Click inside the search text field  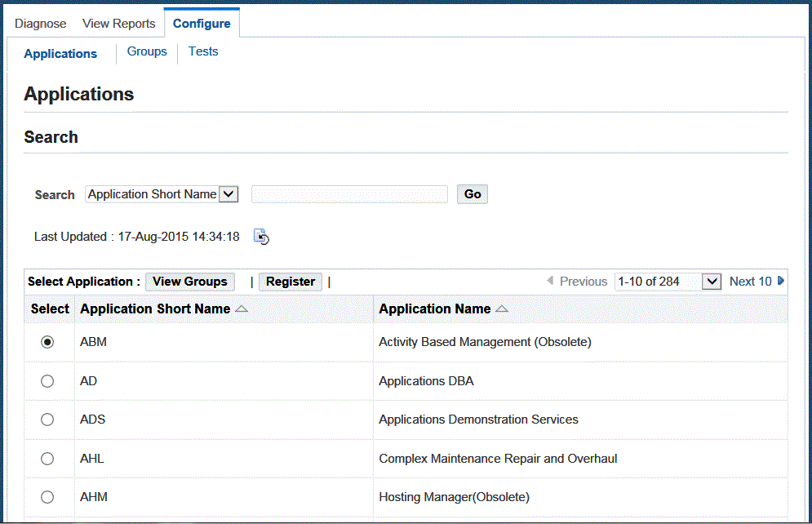coord(349,194)
